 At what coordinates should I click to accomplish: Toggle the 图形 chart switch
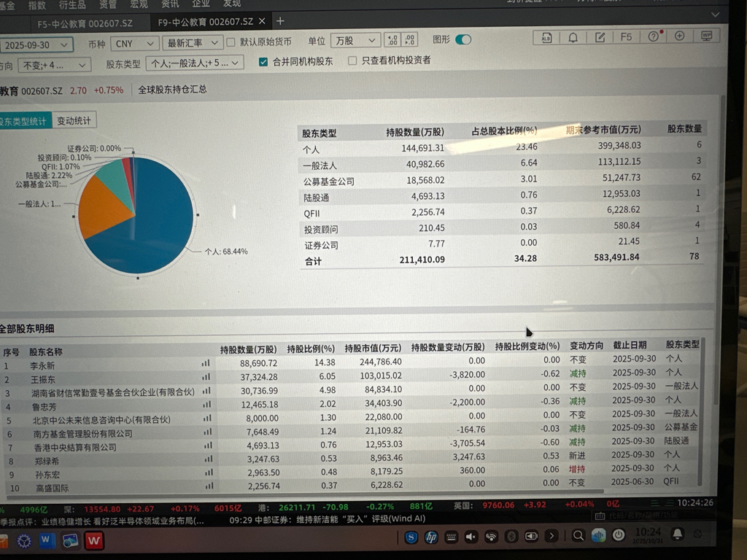pos(463,39)
